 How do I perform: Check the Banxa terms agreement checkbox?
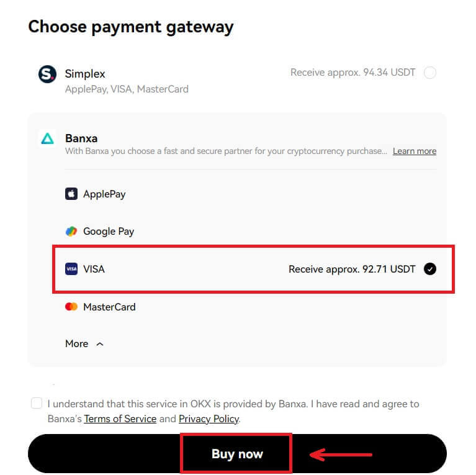click(37, 404)
